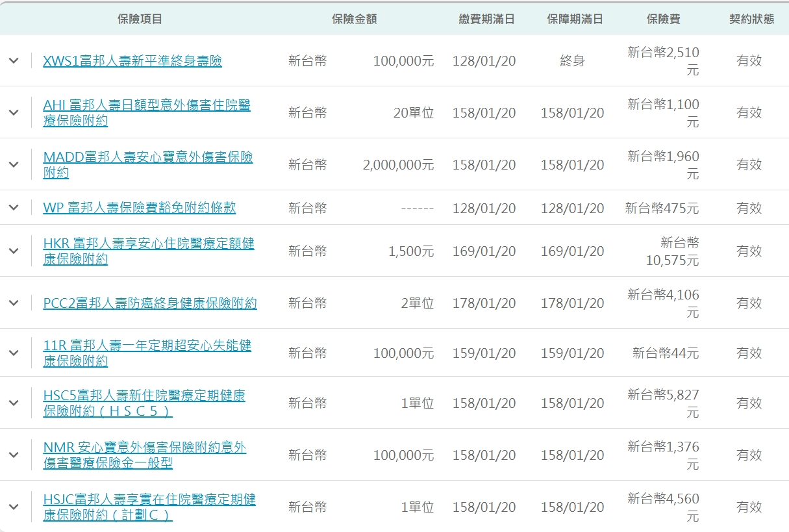Expand the PCC2 cancer rider row chevron
This screenshot has width=789, height=532.
pos(14,303)
